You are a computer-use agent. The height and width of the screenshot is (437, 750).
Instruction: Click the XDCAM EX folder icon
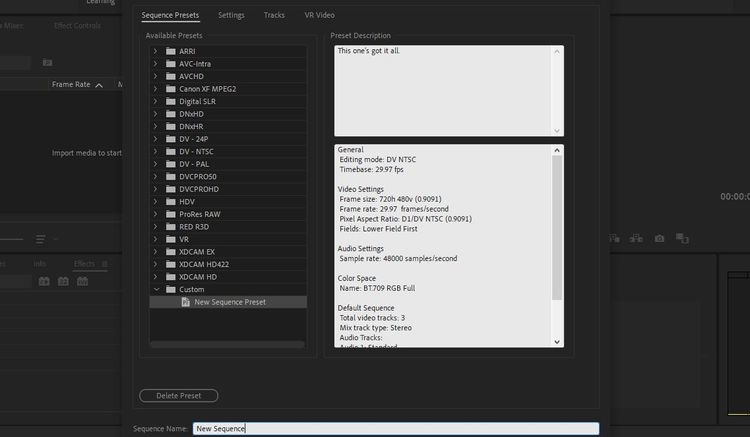[x=171, y=251]
